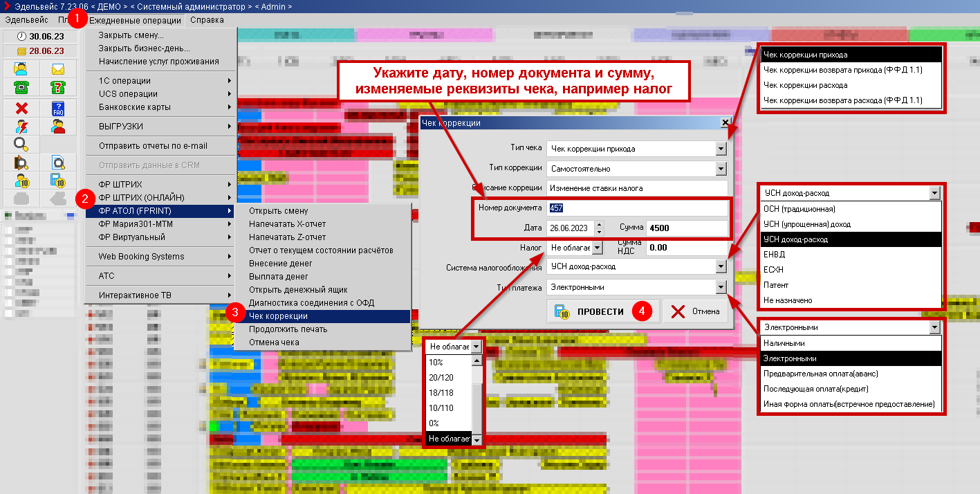Open the blue FAQ help icon
This screenshot has width=980, height=494.
[x=58, y=109]
